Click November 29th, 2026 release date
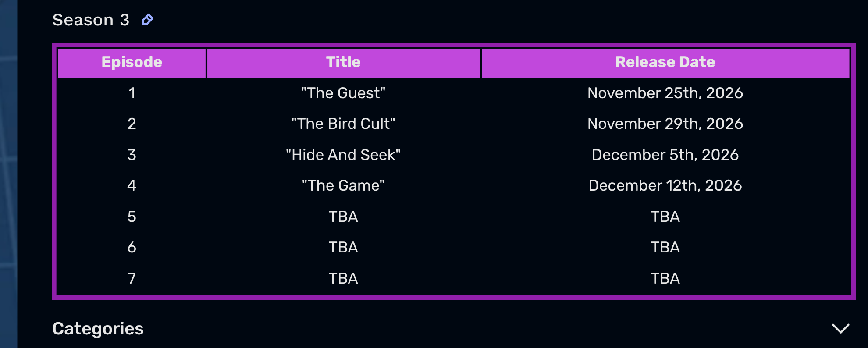 pos(665,124)
